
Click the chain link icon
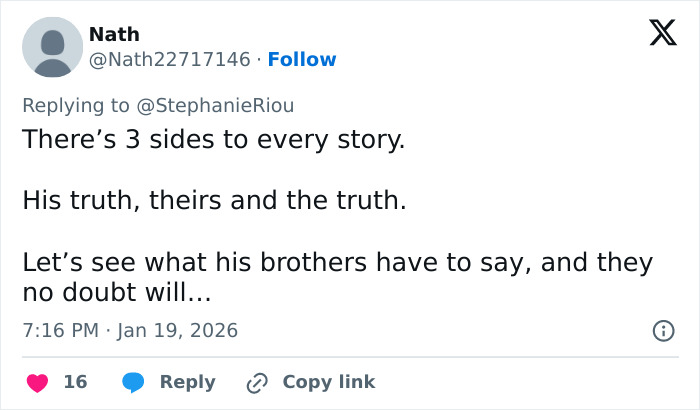coord(257,382)
